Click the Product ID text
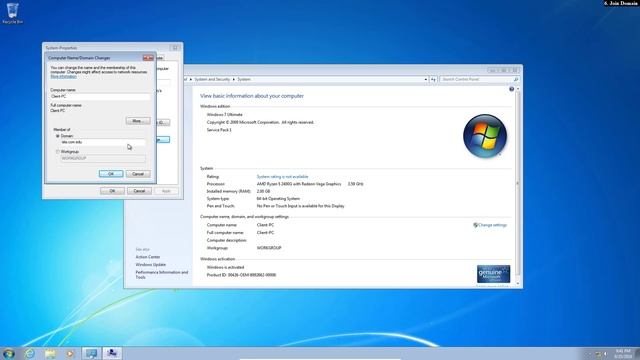This screenshot has height=360, width=640. (241, 275)
